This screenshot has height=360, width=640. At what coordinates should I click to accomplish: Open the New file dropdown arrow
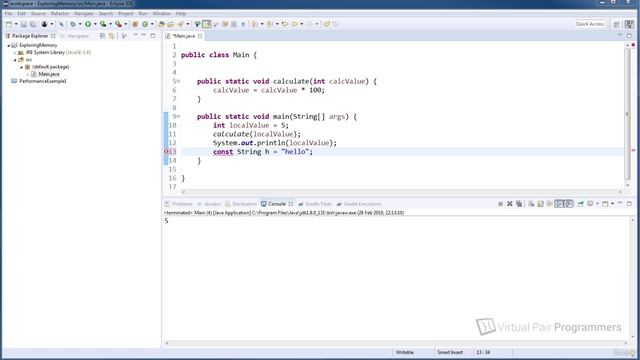16,24
